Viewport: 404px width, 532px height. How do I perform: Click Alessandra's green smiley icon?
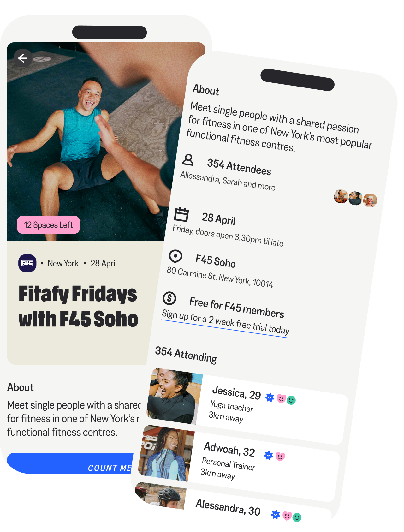[297, 517]
